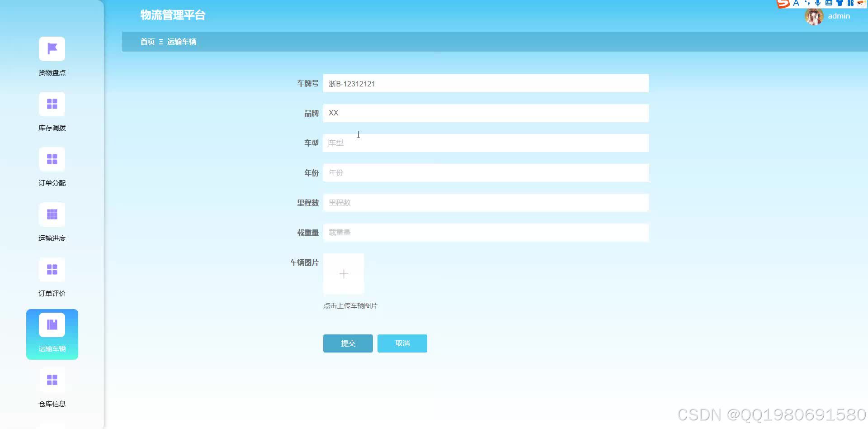868x429 pixels.
Task: Click Sogou voice input microphone icon
Action: 818,3
